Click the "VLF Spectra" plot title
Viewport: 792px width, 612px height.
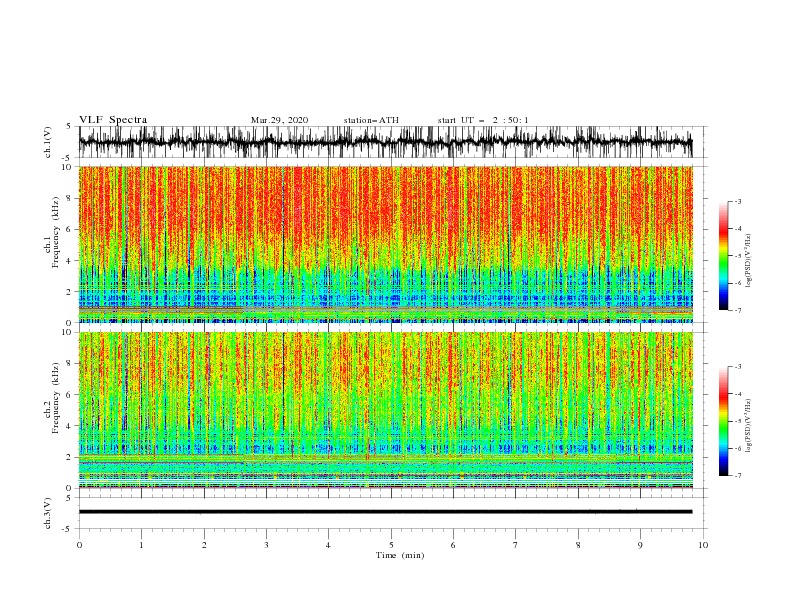tap(113, 120)
